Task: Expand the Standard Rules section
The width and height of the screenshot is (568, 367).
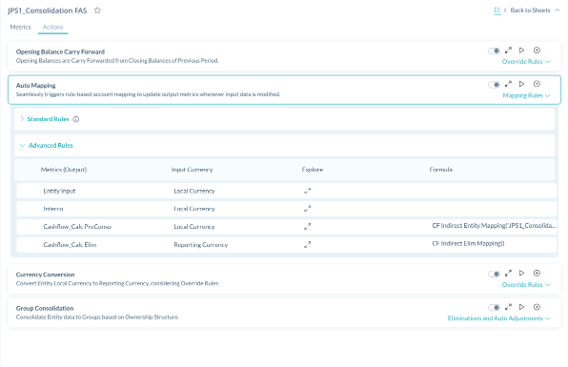Action: click(45, 119)
